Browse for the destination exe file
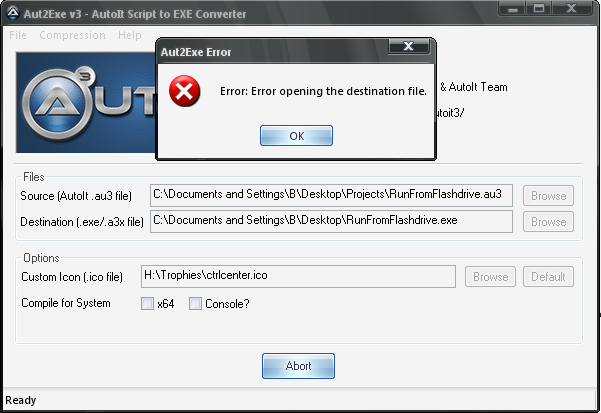601x413 pixels. tap(548, 222)
